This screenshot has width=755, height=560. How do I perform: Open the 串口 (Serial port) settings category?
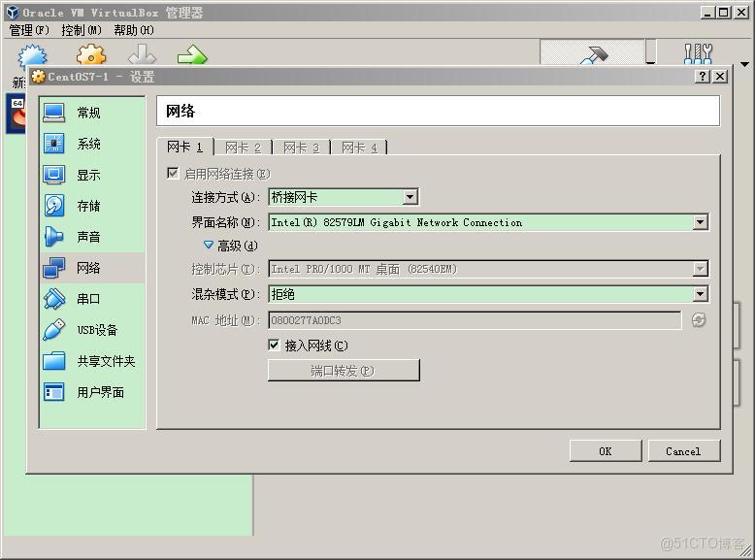[x=92, y=299]
